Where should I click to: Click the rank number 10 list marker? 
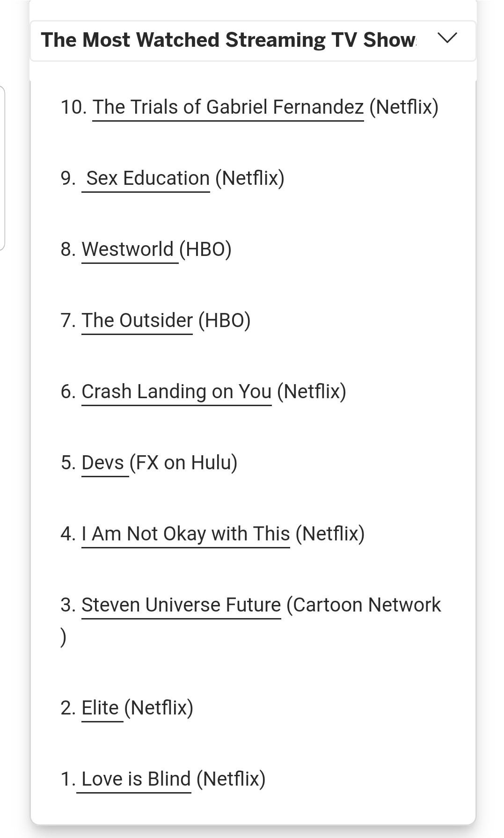tap(73, 107)
